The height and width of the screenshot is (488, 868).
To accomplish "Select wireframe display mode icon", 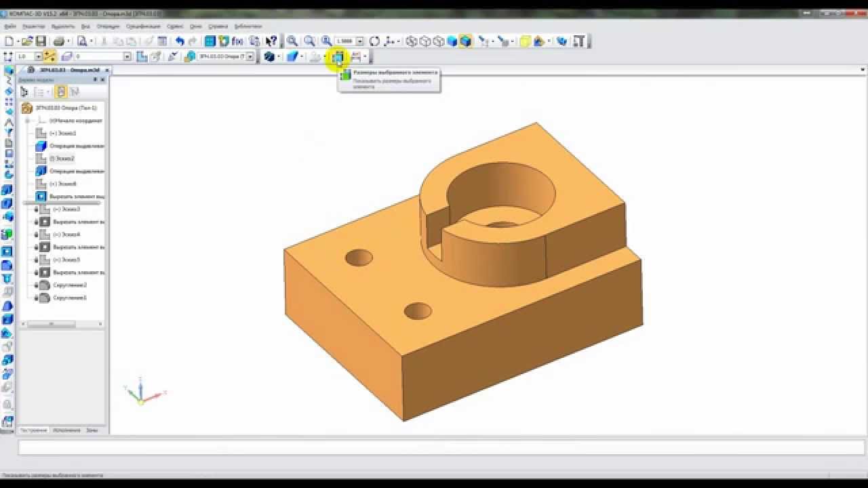I will click(x=412, y=41).
